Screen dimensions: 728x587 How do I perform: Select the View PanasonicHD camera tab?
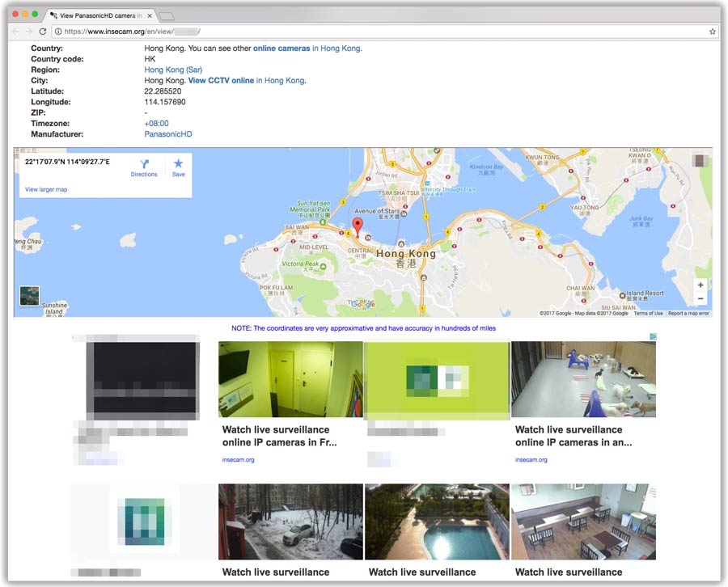click(99, 15)
